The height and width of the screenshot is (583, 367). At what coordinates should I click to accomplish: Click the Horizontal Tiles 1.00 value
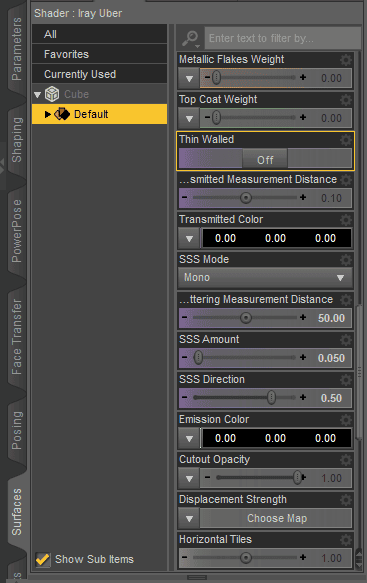point(331,558)
